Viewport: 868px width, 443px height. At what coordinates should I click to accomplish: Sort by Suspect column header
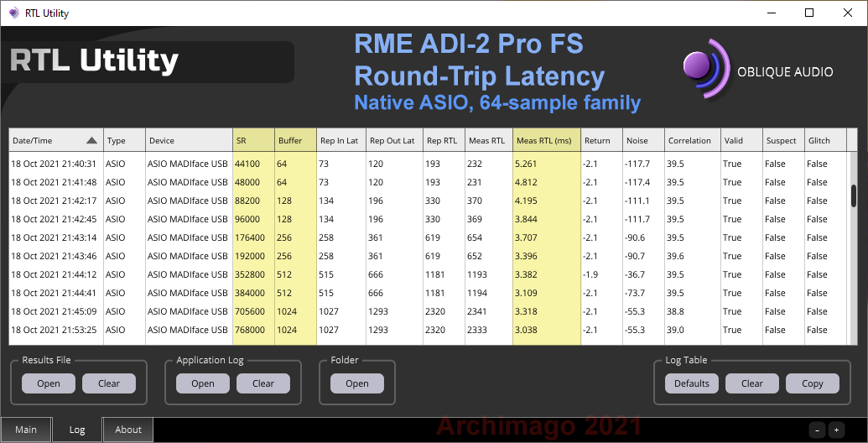pos(783,141)
